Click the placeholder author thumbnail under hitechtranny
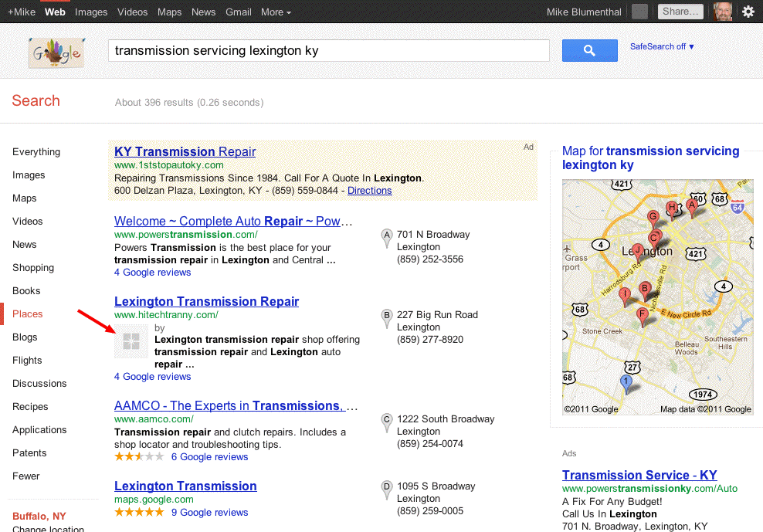The height and width of the screenshot is (532, 763). [131, 341]
